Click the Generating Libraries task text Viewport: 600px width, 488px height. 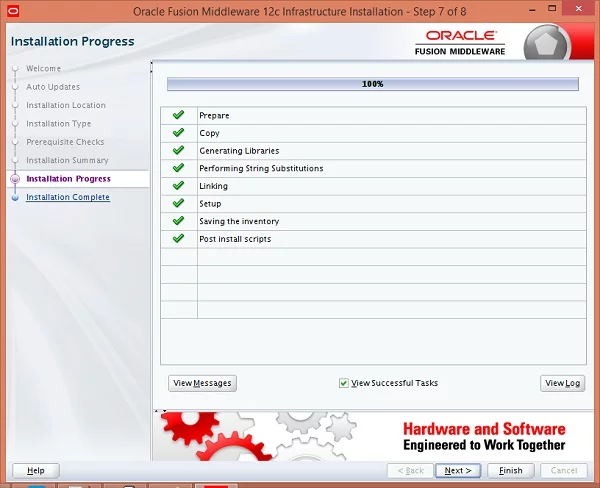click(239, 151)
